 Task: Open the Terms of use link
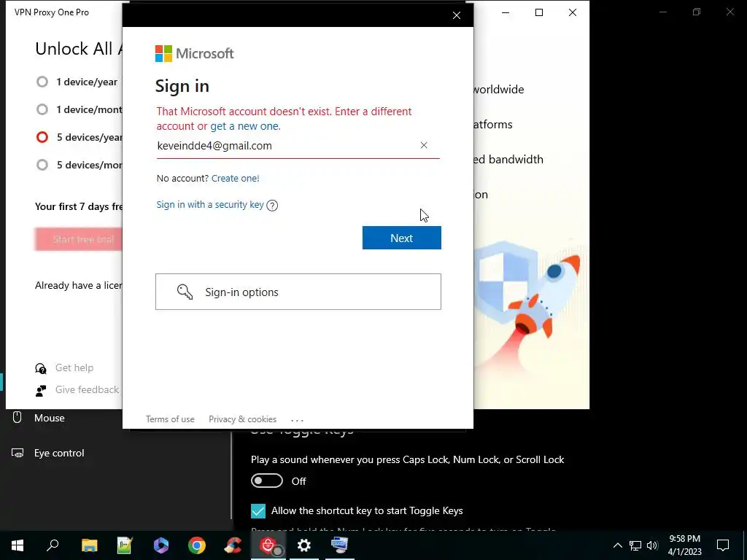tap(170, 419)
